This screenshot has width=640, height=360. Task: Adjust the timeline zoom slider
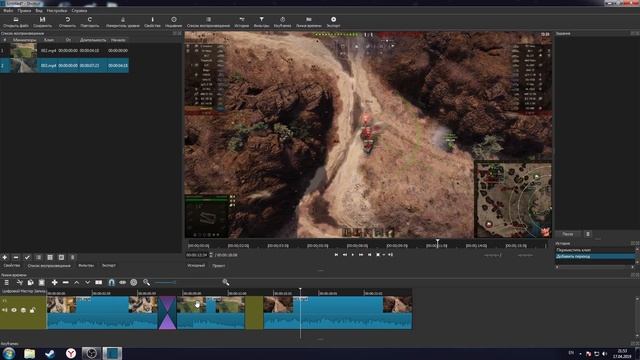186,282
